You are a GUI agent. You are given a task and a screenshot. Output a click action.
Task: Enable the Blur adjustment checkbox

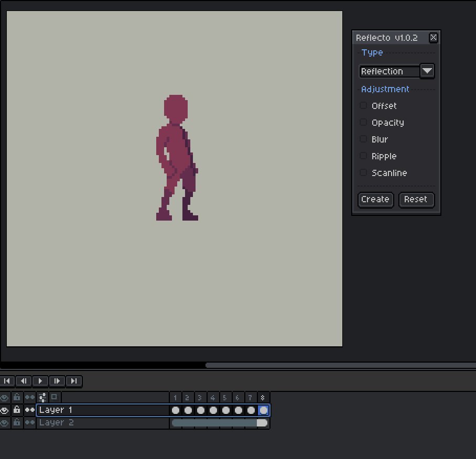[363, 139]
